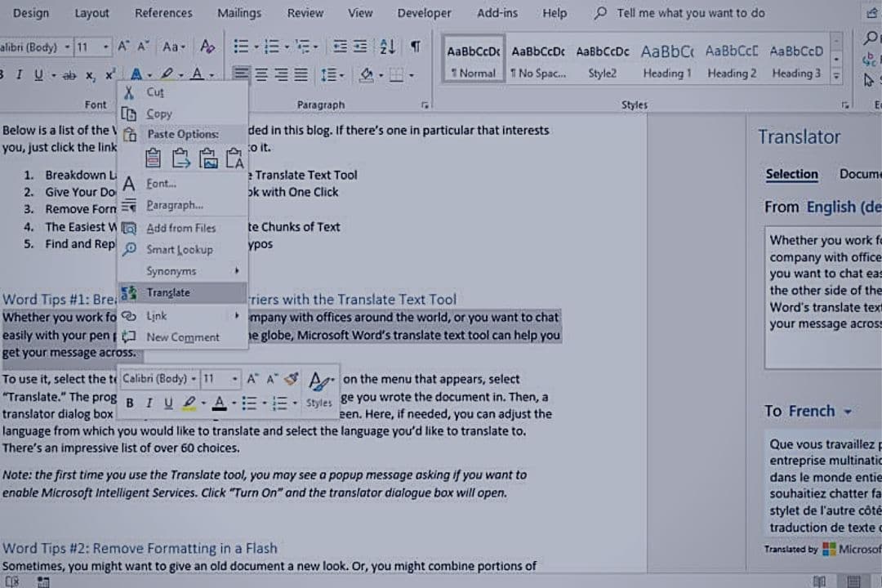The image size is (882, 588).
Task: Apply the yellow highlight on the mini toolbar
Action: click(x=189, y=403)
